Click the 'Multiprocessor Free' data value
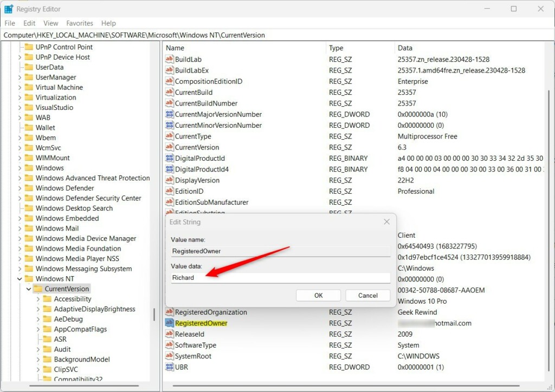 point(427,136)
